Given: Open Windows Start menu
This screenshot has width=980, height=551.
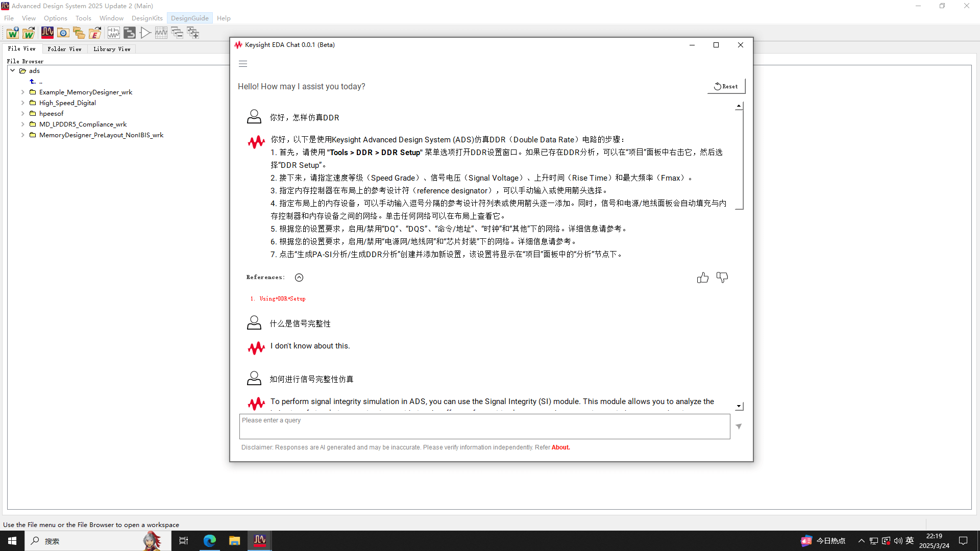Looking at the screenshot, I should tap(12, 541).
